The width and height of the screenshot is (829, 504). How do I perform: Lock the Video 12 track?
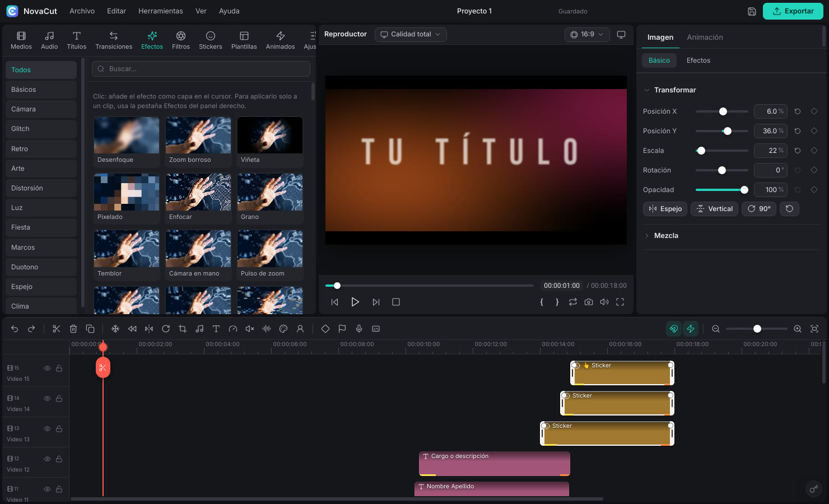tap(59, 459)
